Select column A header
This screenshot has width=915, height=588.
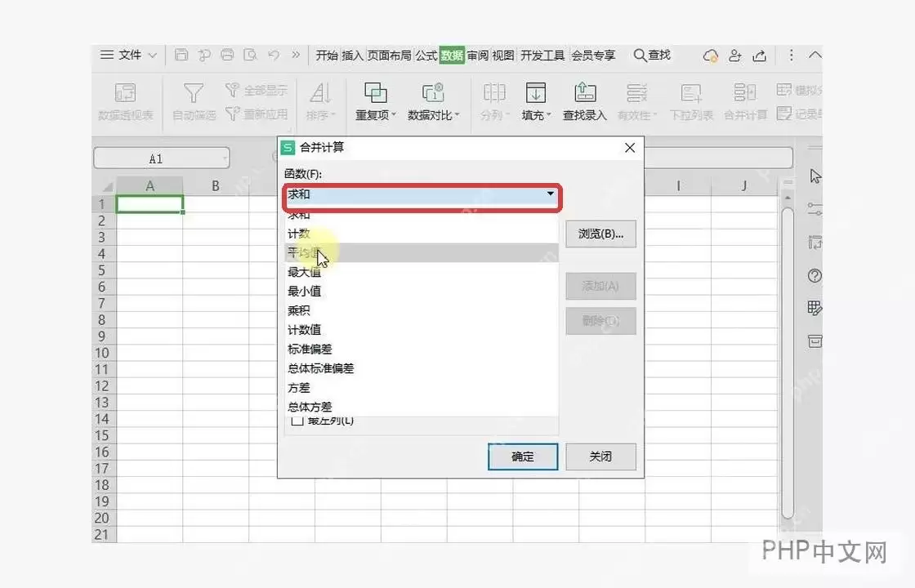[150, 185]
